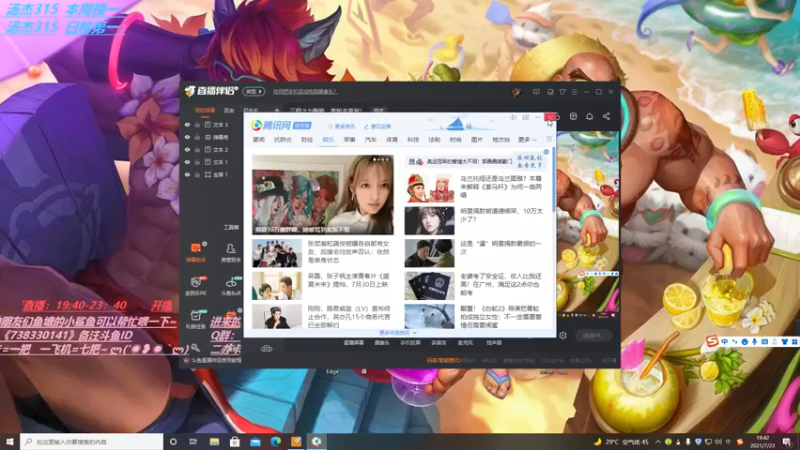Select the 弹幕秀 layer name
Image resolution: width=800 pixels, height=450 pixels.
pyautogui.click(x=220, y=137)
